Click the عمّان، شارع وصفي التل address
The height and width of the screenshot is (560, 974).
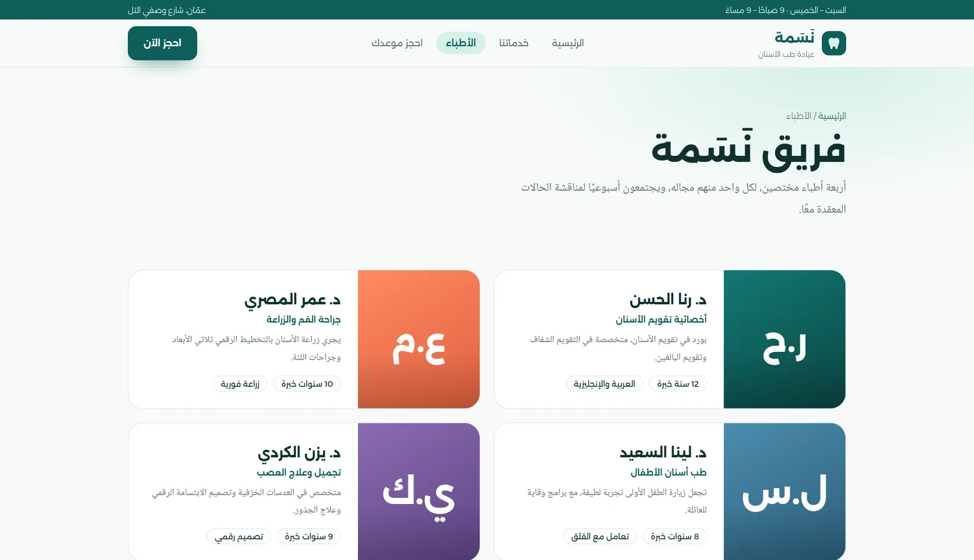167,10
